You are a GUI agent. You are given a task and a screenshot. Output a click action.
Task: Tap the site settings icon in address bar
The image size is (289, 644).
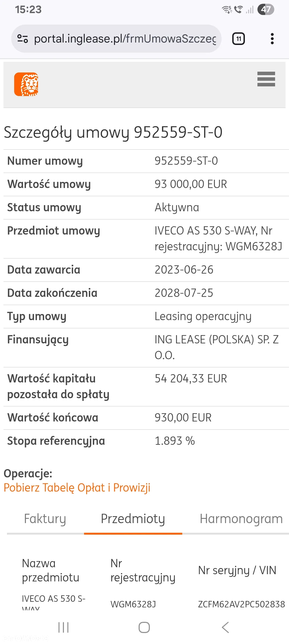[x=22, y=39]
